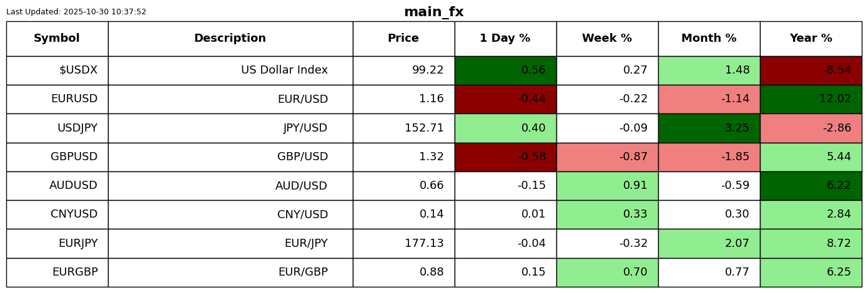Select the 1 Day % column header
Viewport: 868px width, 293px height.
coord(505,39)
